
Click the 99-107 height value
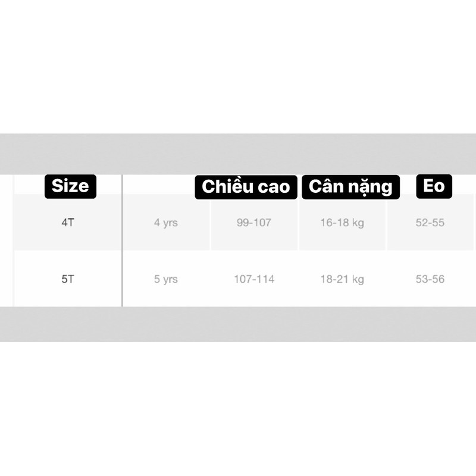coord(253,223)
